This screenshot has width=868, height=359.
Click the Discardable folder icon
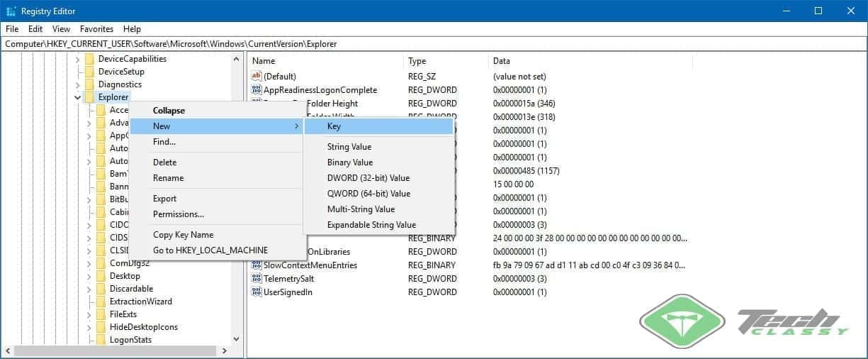pyautogui.click(x=101, y=289)
